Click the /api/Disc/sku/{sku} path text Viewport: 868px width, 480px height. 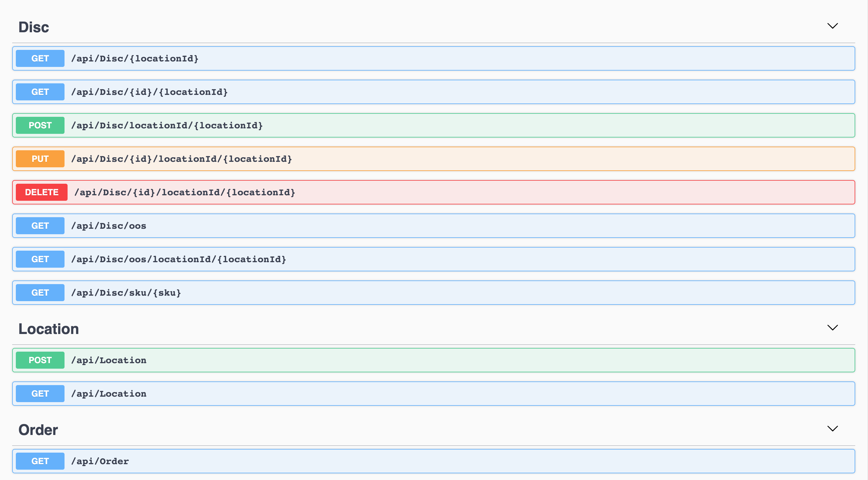pos(126,292)
